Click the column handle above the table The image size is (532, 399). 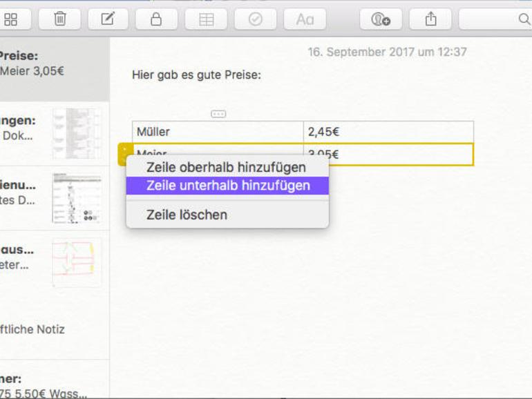(218, 114)
